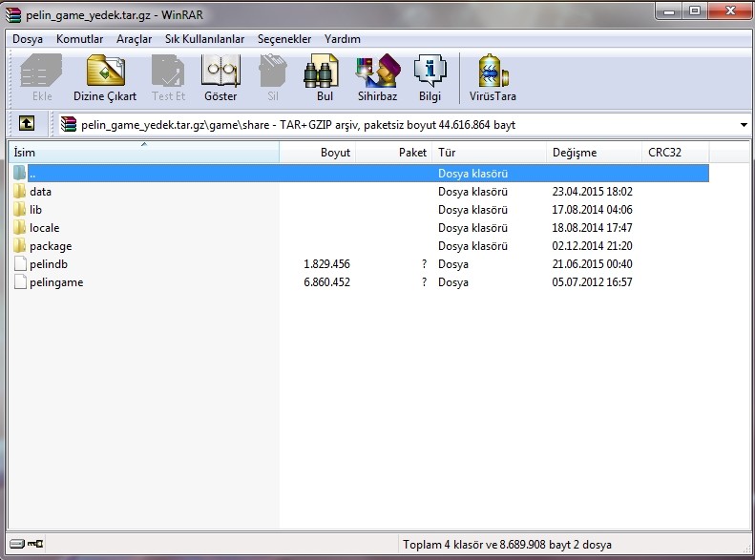Open the Yardım menu
The height and width of the screenshot is (560, 755).
point(343,39)
